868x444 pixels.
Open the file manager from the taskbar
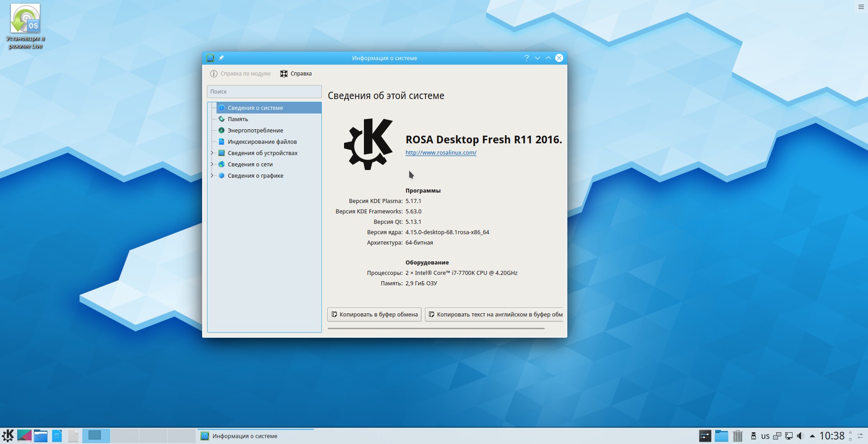tap(41, 436)
